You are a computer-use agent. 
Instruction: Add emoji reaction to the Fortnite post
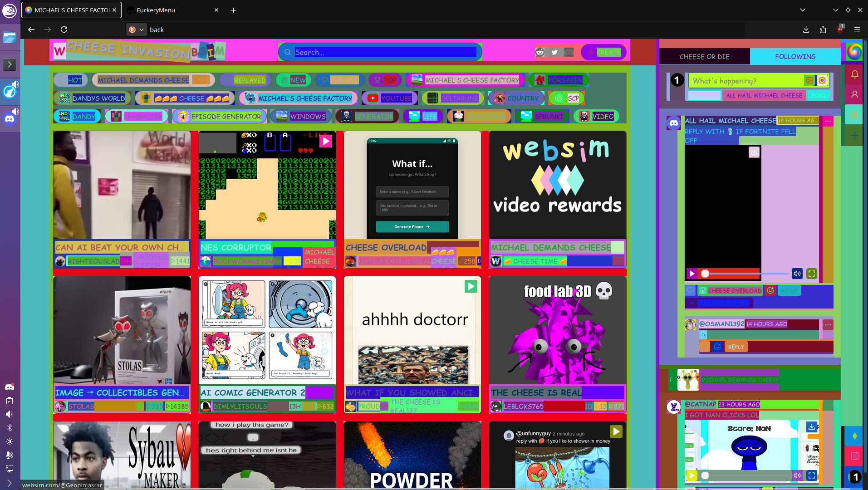770,290
